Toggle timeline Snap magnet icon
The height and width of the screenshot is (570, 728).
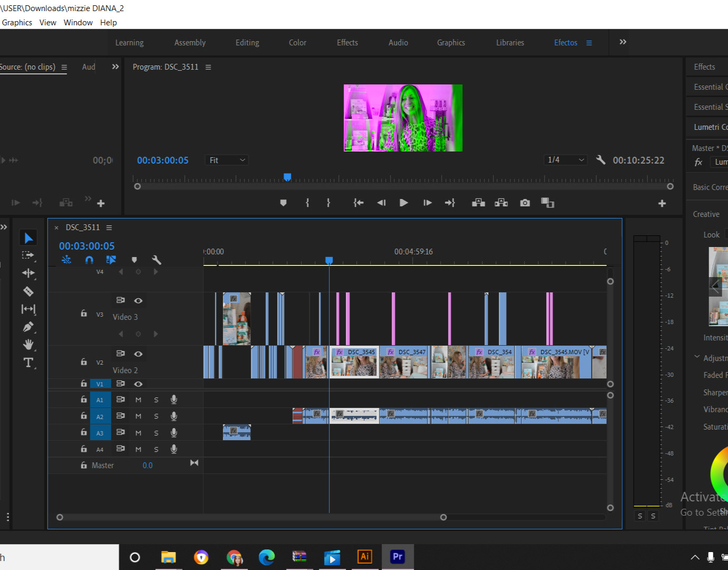coord(89,260)
